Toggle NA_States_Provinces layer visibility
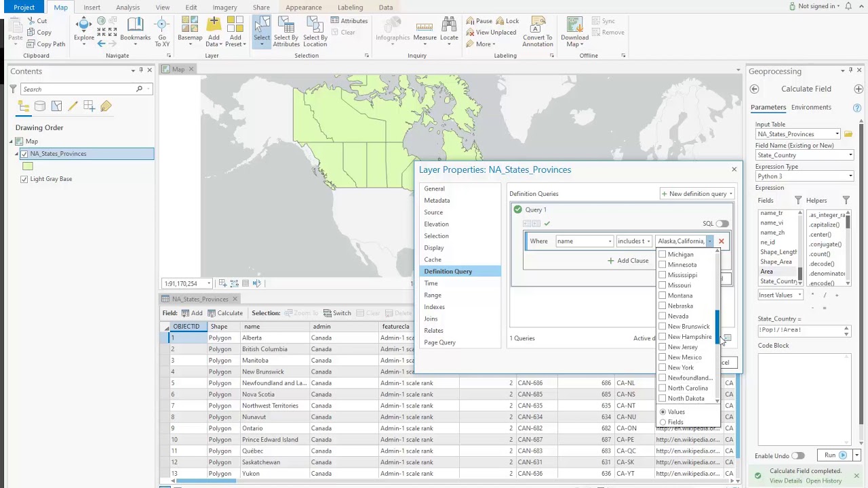Screen dimensions: 868x488 (x=24, y=154)
